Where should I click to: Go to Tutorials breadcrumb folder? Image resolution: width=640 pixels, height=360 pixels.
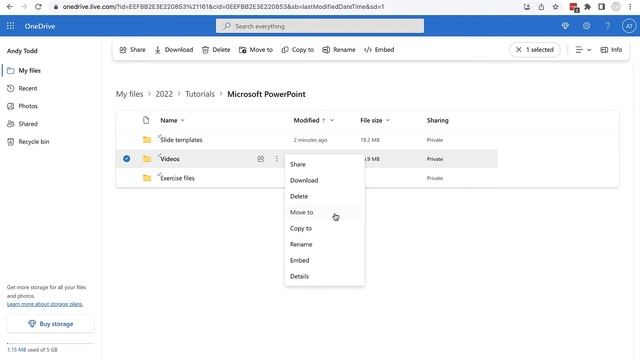coord(200,94)
